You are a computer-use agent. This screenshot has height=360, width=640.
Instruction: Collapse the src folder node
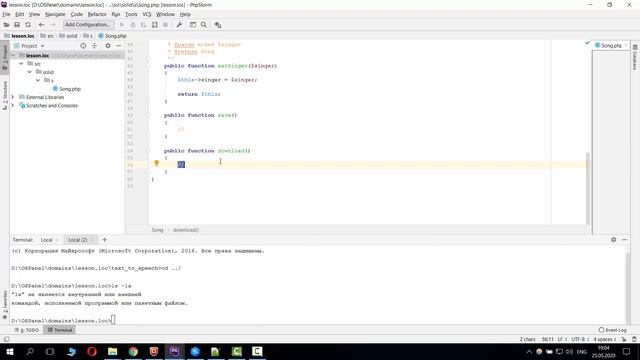pyautogui.click(x=21, y=64)
